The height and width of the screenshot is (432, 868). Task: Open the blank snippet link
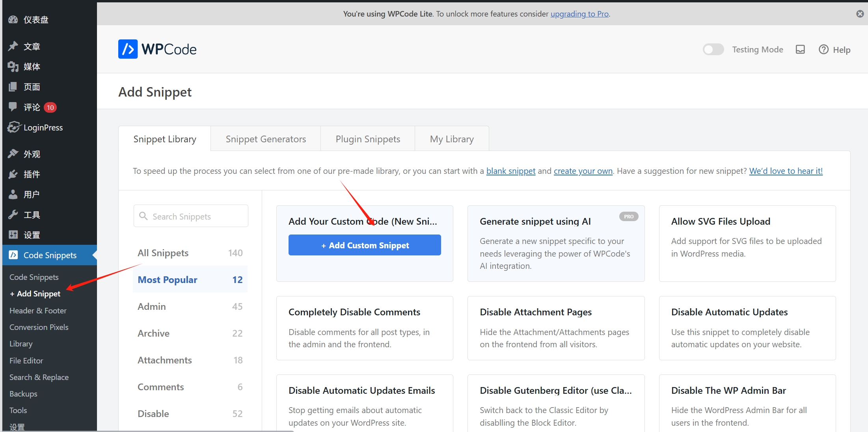[510, 171]
